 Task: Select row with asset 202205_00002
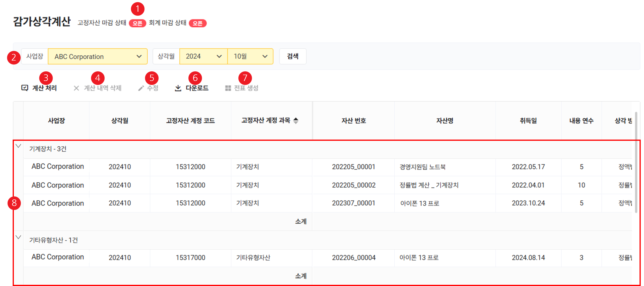click(x=354, y=185)
